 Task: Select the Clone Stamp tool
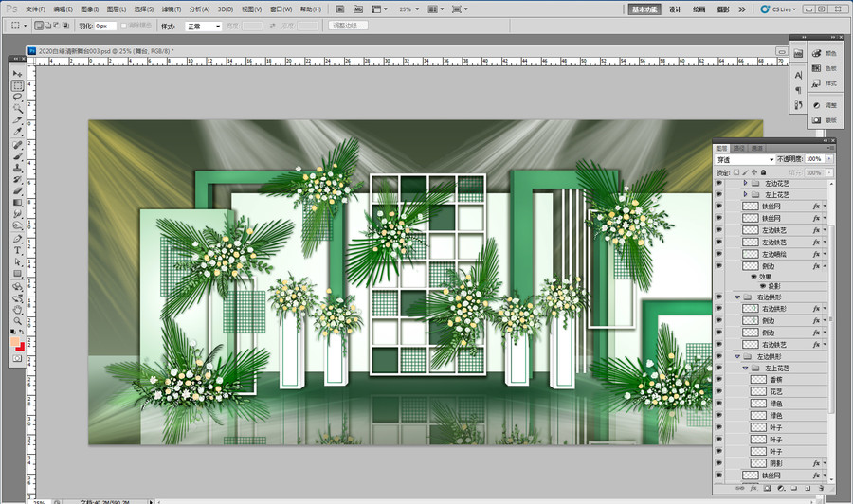pos(17,168)
